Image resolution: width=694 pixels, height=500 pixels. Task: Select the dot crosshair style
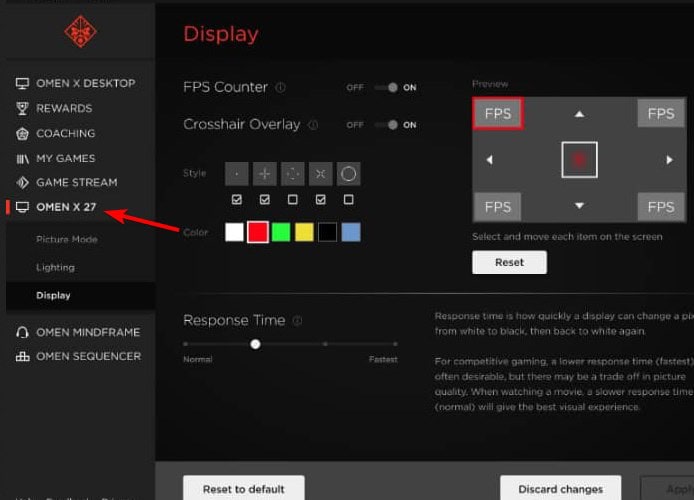coord(237,174)
